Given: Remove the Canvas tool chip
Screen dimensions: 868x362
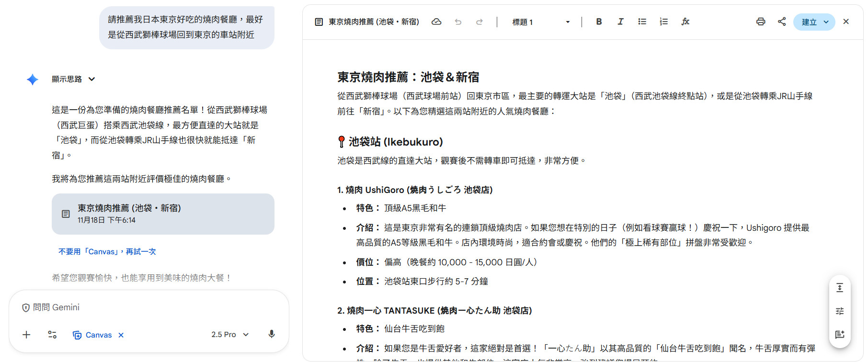Looking at the screenshot, I should tap(121, 335).
